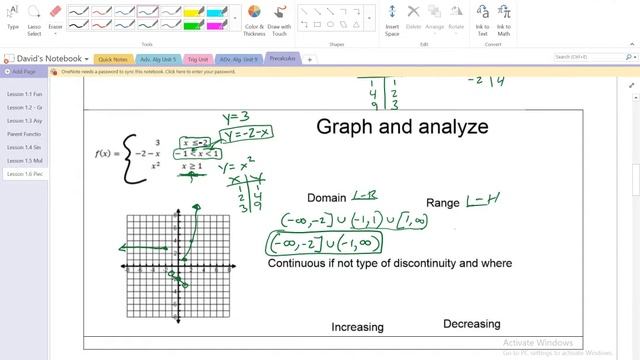
Task: Pick the thin black pen
Action: tap(78, 11)
